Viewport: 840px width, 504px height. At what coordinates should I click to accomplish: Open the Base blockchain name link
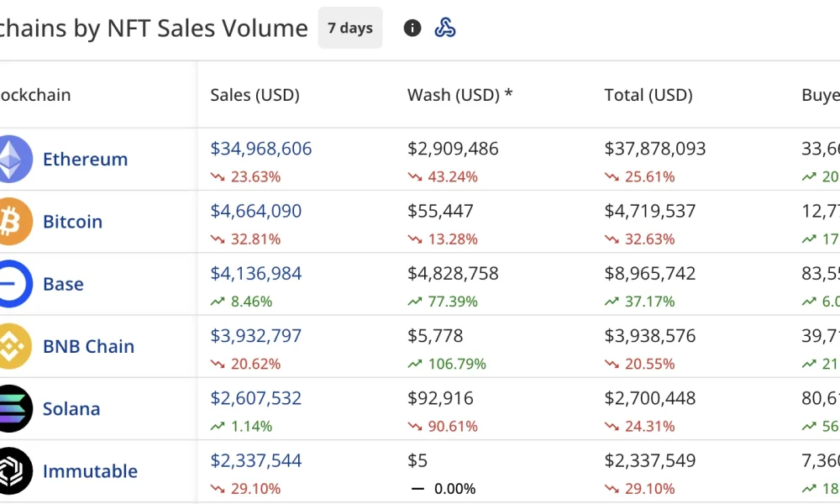(62, 284)
